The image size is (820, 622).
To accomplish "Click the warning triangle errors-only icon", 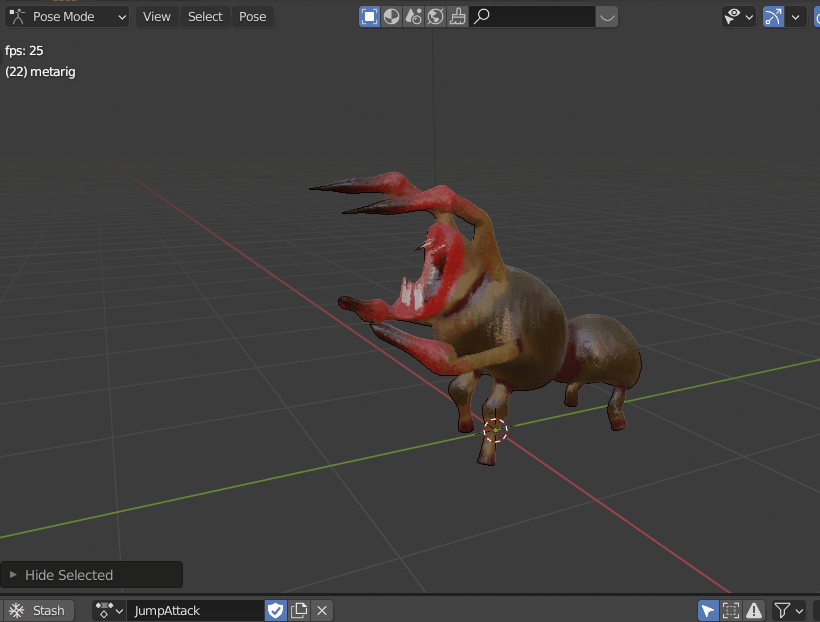I will [x=754, y=610].
